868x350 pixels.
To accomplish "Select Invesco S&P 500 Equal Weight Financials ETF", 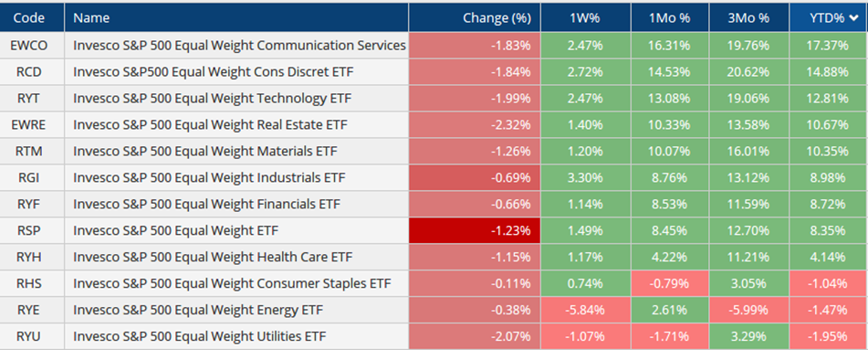I will [x=206, y=204].
